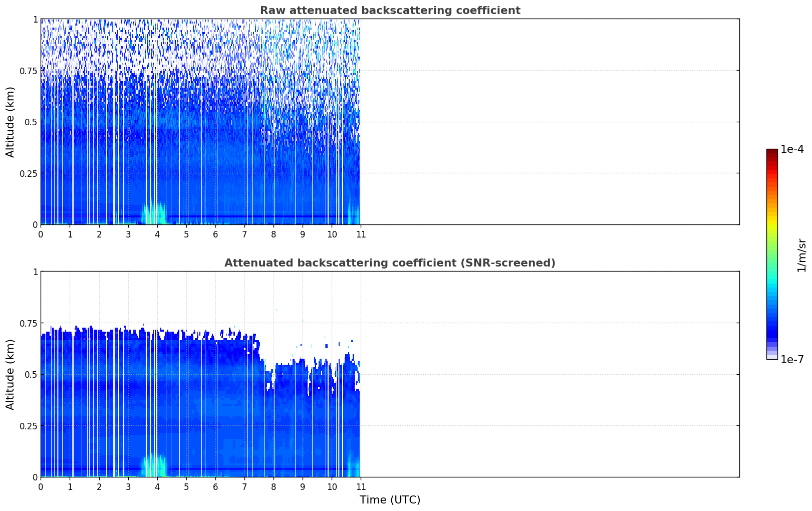The height and width of the screenshot is (511, 812).
Task: Click the '11' tick on top plot time axis
Action: coord(361,234)
